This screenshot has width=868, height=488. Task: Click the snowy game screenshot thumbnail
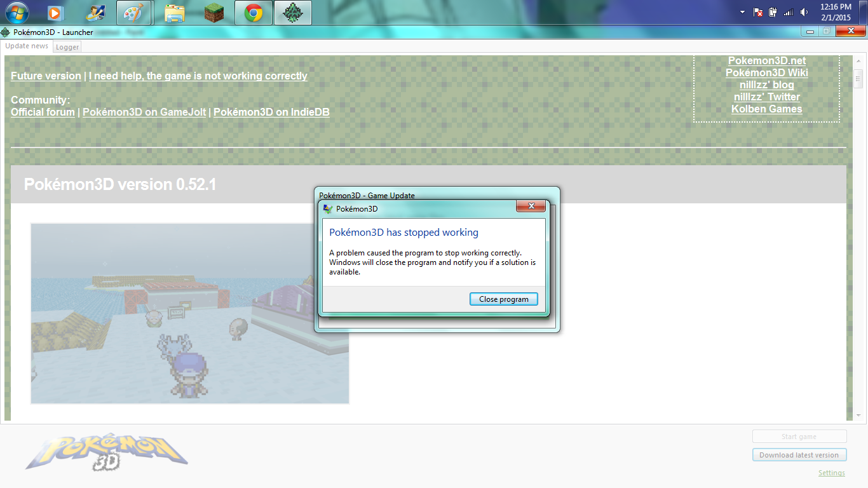[x=190, y=313]
